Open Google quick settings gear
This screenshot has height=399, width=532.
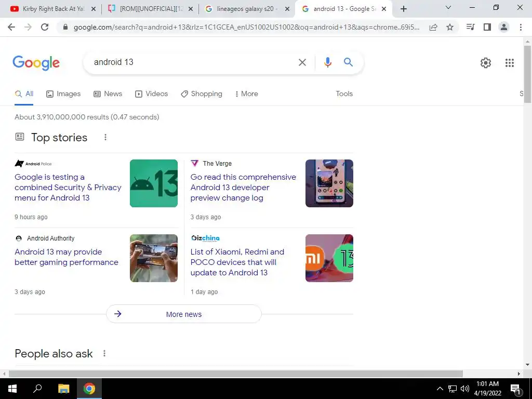[486, 63]
